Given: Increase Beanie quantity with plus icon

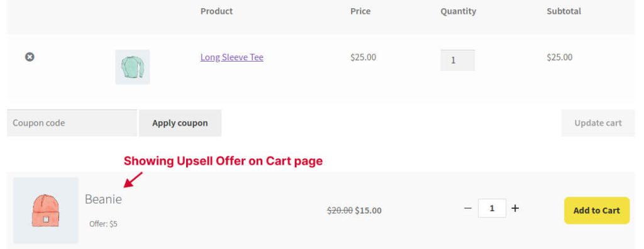Looking at the screenshot, I should coord(515,208).
